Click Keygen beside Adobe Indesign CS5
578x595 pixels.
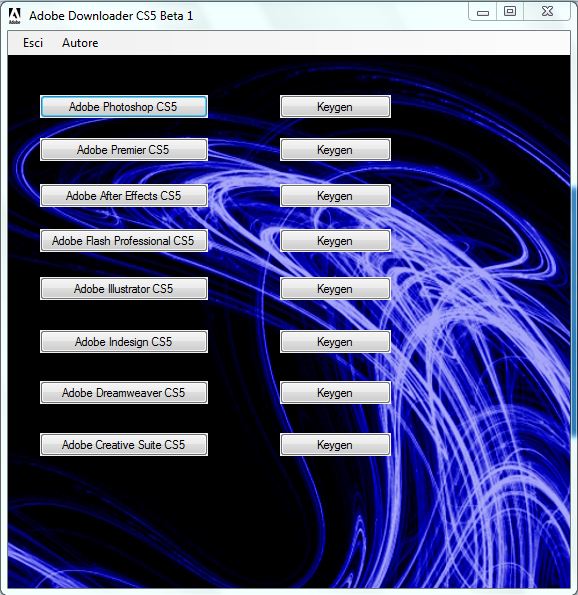click(x=335, y=342)
